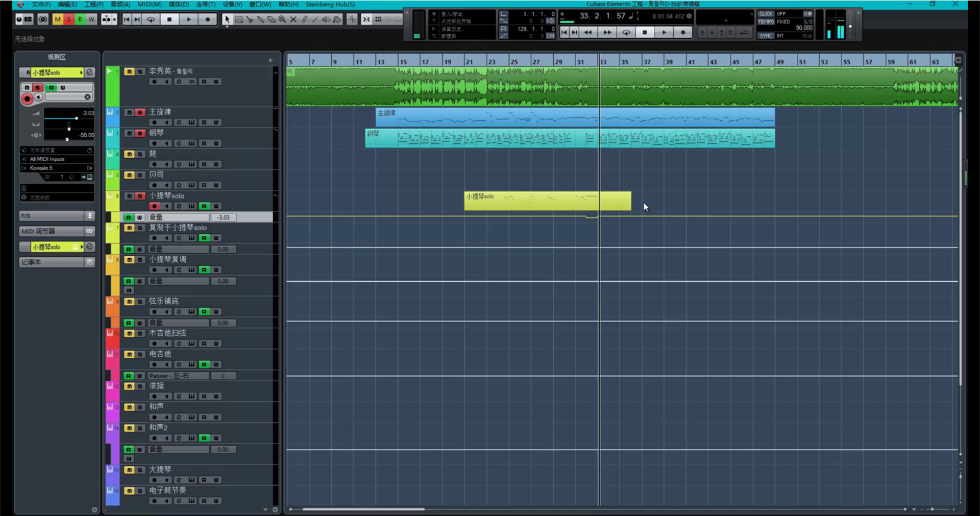980x516 pixels.
Task: Open the 工程(P) menu
Action: coord(93,4)
